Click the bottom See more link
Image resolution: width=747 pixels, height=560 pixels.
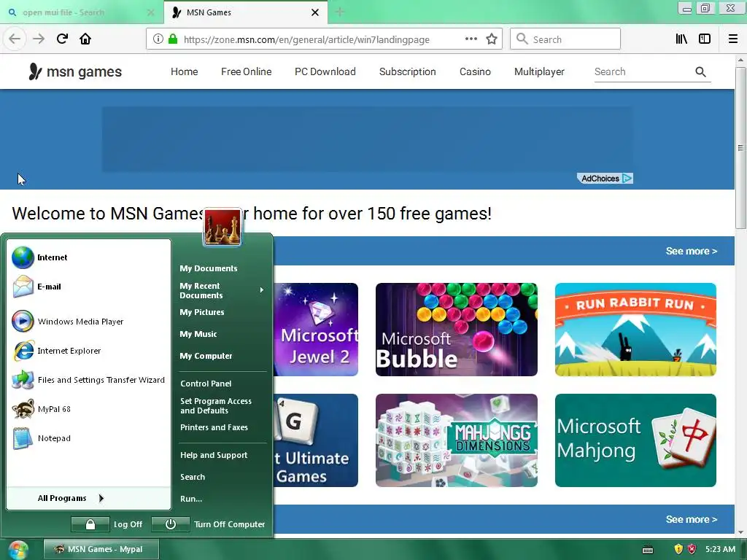(692, 519)
